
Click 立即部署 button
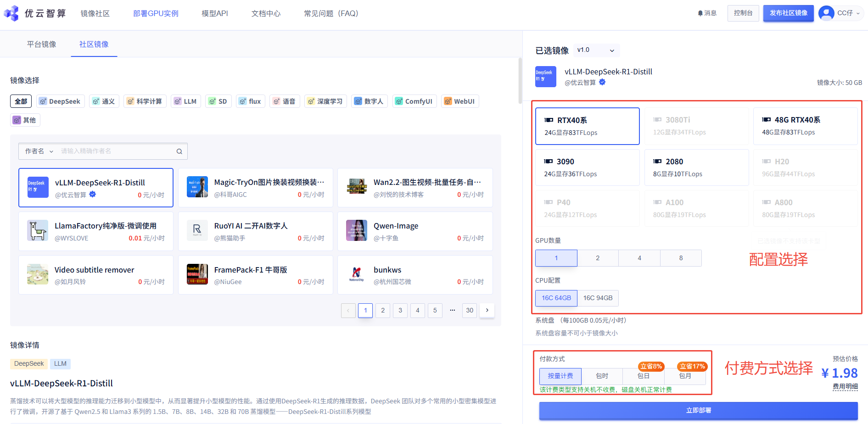click(699, 411)
